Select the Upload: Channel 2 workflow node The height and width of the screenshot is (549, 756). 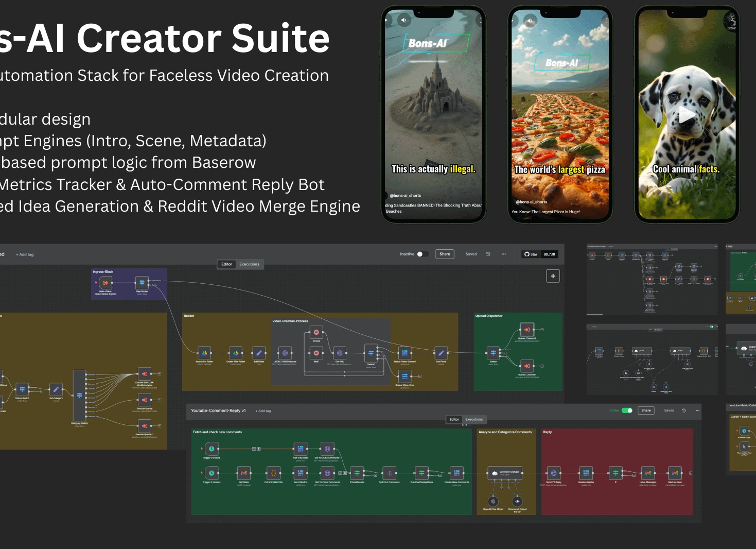[x=527, y=329]
